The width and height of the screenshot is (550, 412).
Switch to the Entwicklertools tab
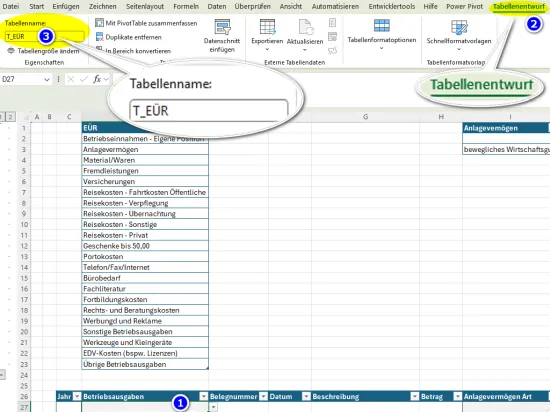392,6
